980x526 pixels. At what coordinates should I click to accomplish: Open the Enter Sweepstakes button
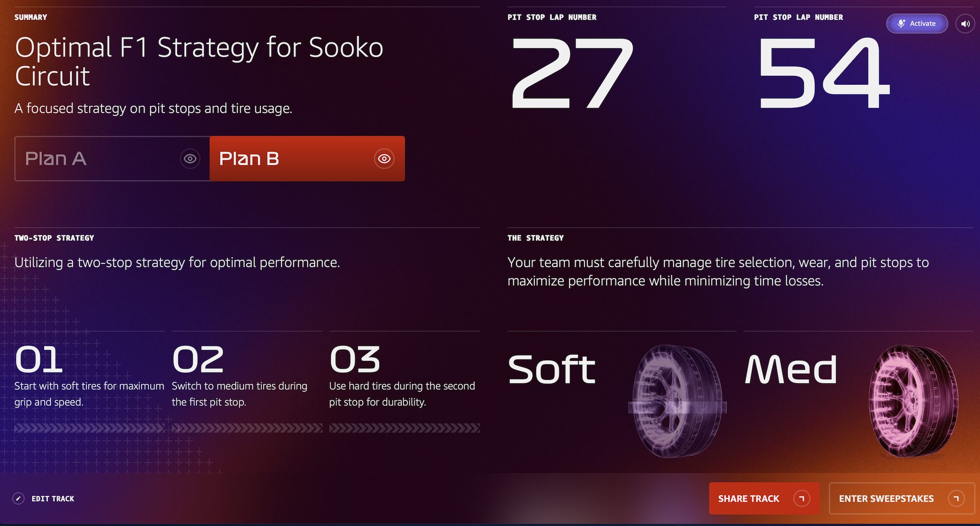coord(902,498)
